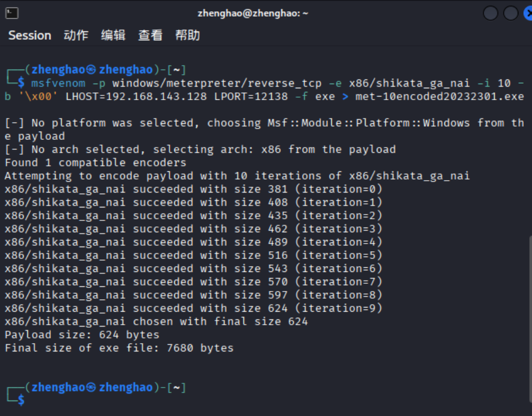Open the 查看 menu
532x416 pixels.
click(150, 36)
